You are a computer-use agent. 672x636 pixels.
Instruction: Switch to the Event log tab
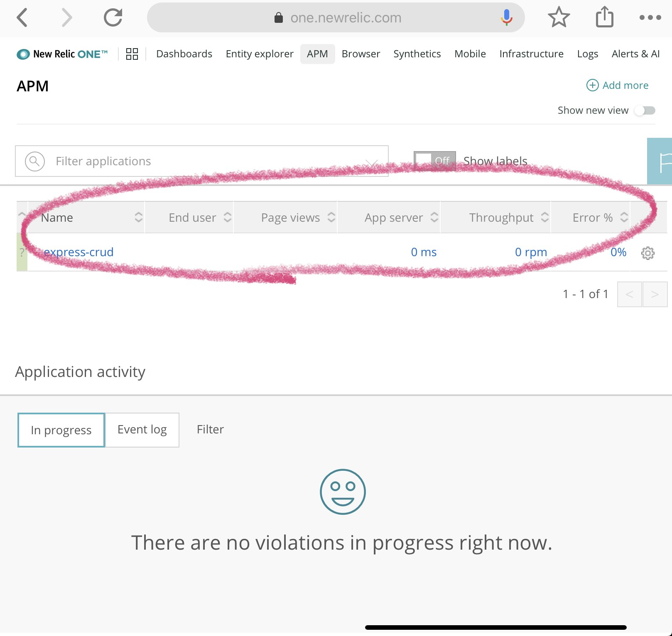point(142,430)
